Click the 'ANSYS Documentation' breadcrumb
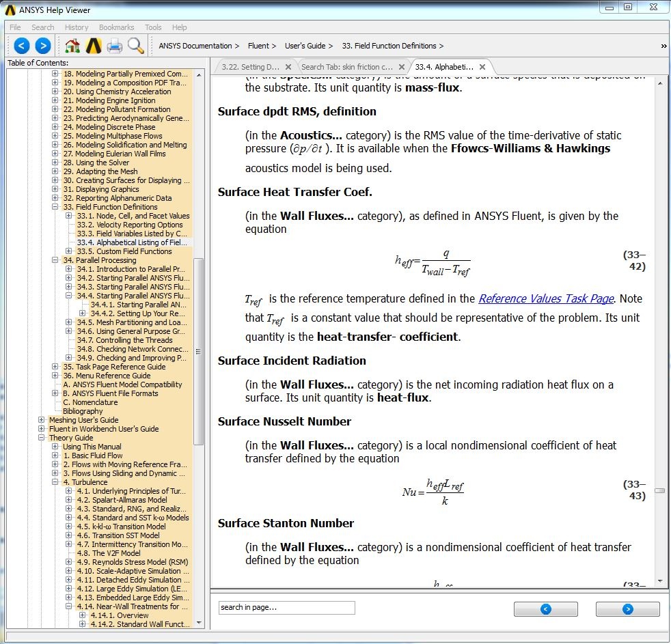Viewport: 671px width, 644px height. 195,46
